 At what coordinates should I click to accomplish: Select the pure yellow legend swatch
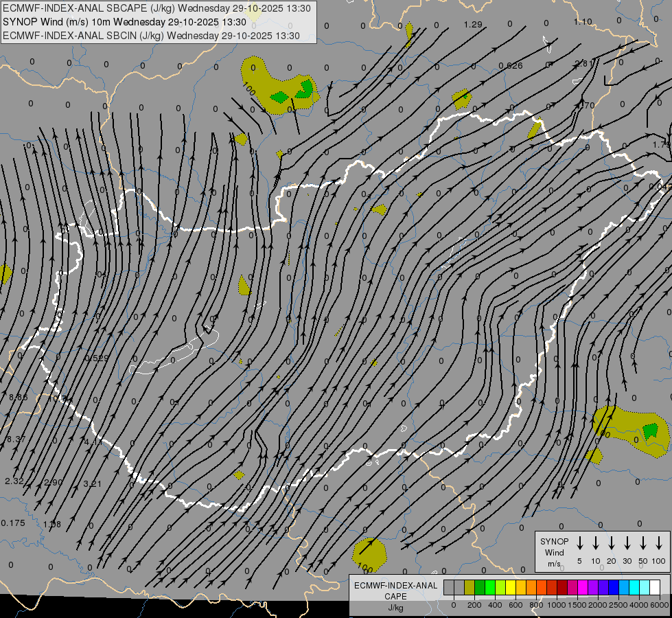pyautogui.click(x=511, y=588)
